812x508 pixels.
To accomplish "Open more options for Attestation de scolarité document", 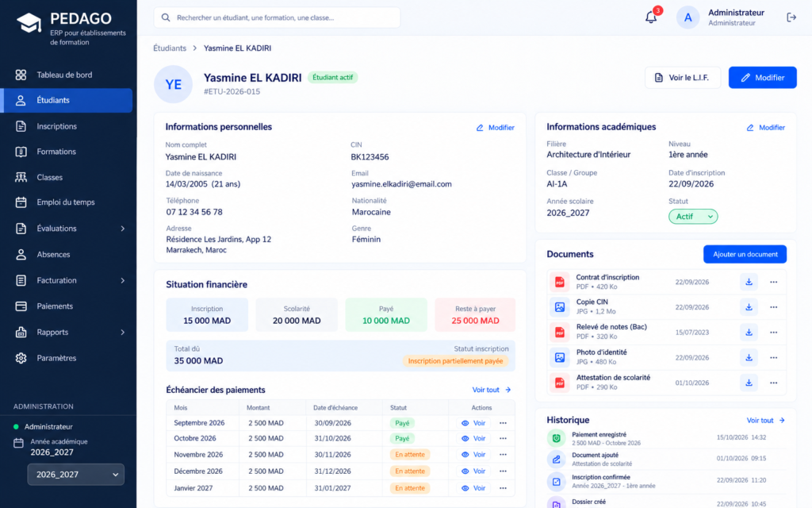I will tap(774, 383).
